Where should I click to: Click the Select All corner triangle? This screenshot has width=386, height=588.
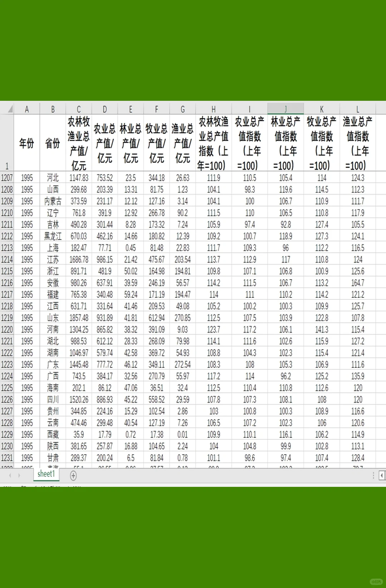click(10, 109)
